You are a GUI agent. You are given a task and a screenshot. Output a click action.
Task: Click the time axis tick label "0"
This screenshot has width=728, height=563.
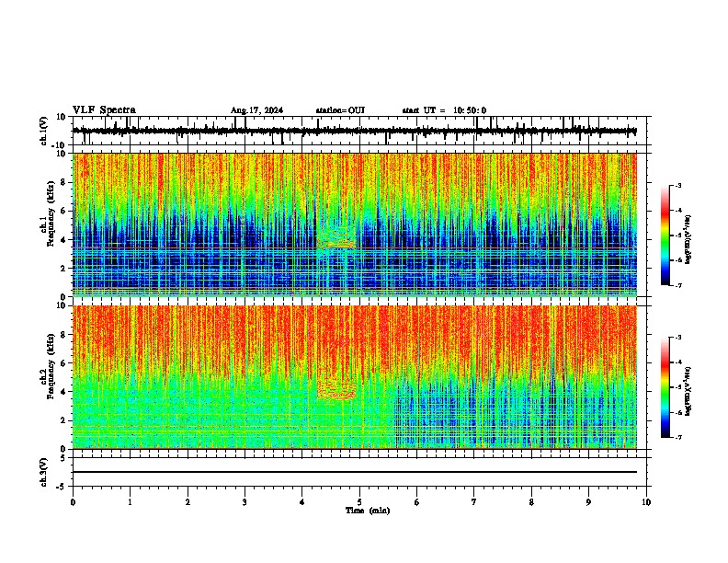tap(73, 502)
